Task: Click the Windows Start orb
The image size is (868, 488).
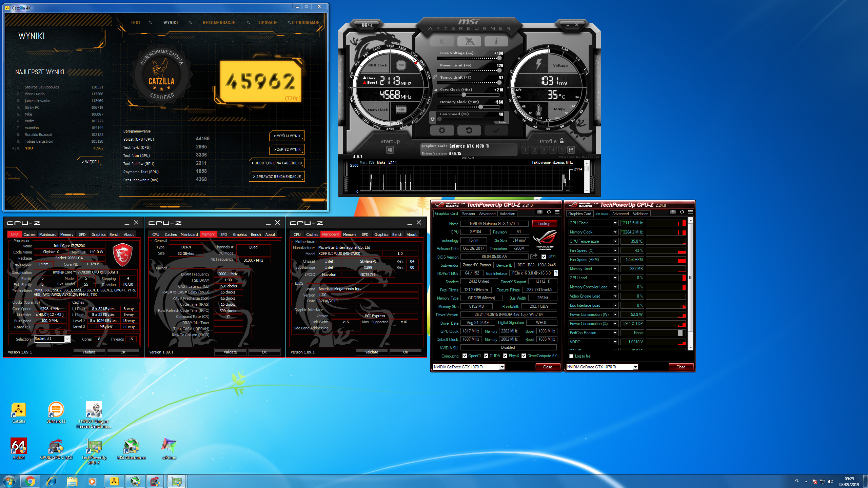Action: pos(9,481)
